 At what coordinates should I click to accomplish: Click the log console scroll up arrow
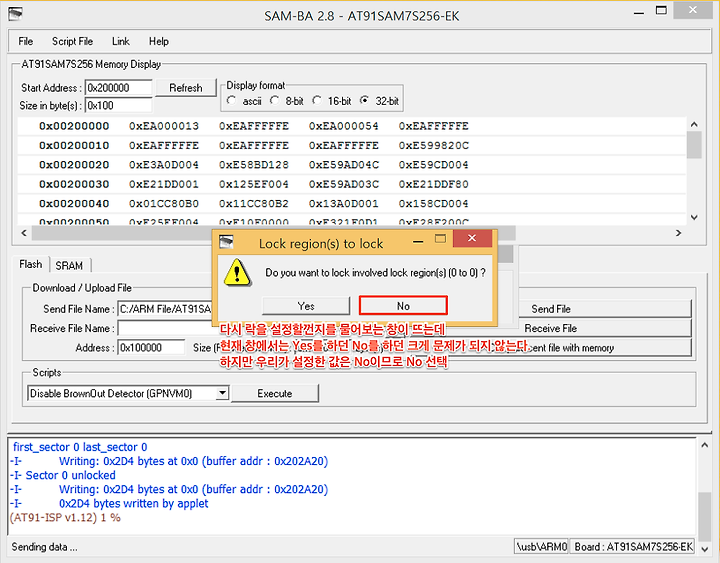click(x=704, y=445)
